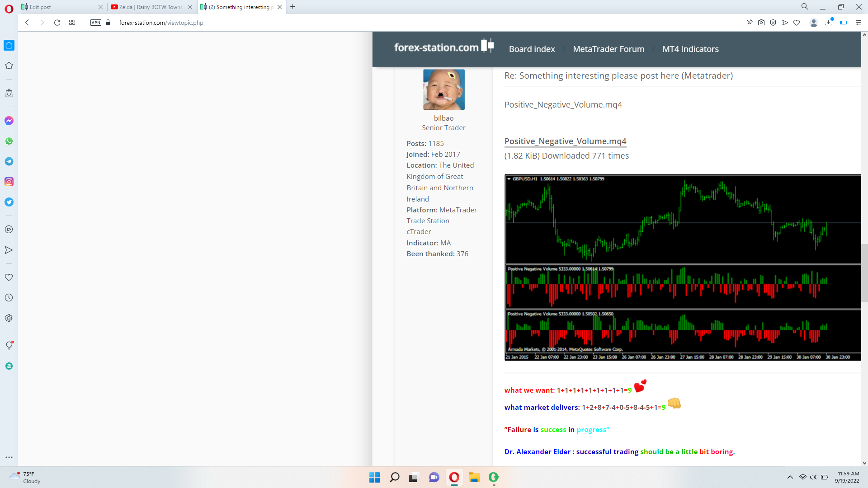Expand the sidebar three dots menu
868x488 pixels.
[x=9, y=457]
